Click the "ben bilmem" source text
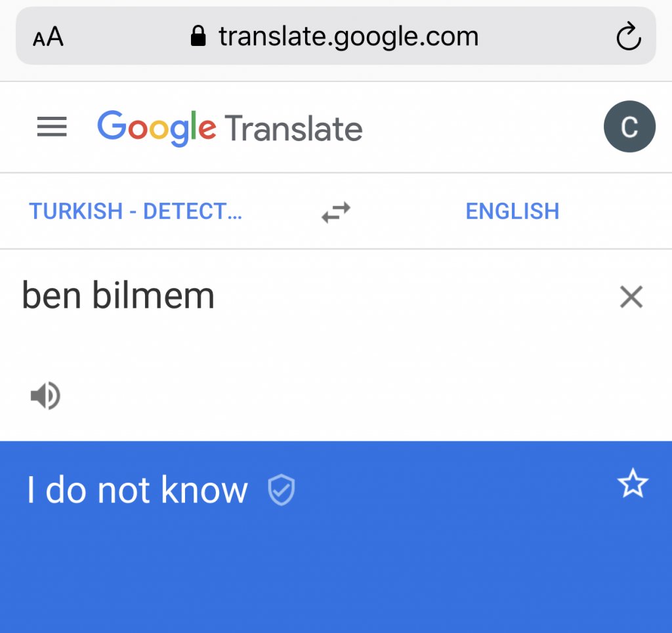This screenshot has width=672, height=633. click(119, 296)
